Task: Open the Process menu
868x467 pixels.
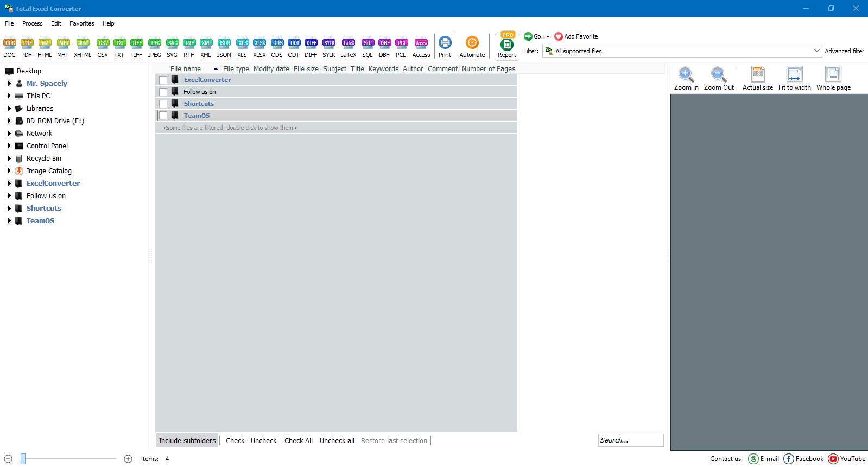Action: [33, 23]
